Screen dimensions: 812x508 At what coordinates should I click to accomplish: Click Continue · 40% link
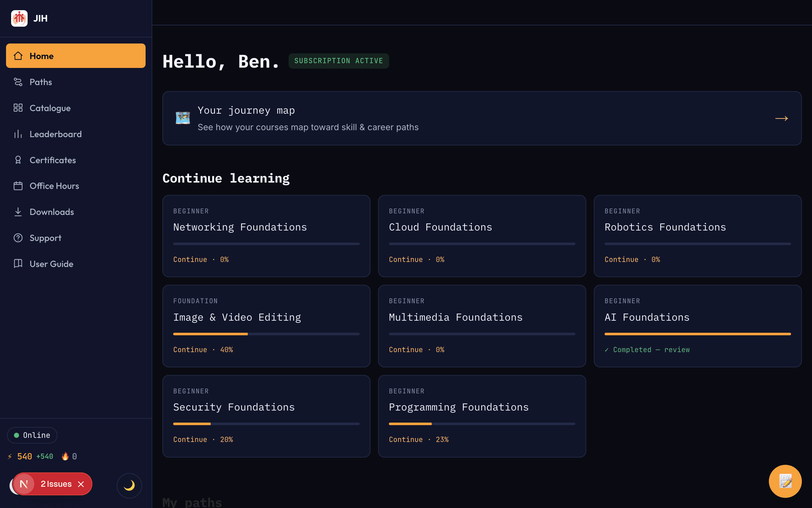tap(203, 350)
